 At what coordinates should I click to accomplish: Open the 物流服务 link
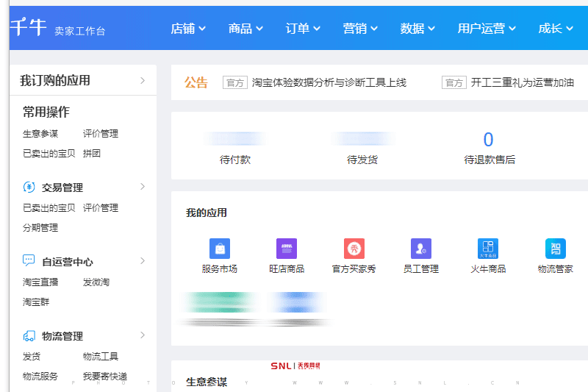coord(40,377)
